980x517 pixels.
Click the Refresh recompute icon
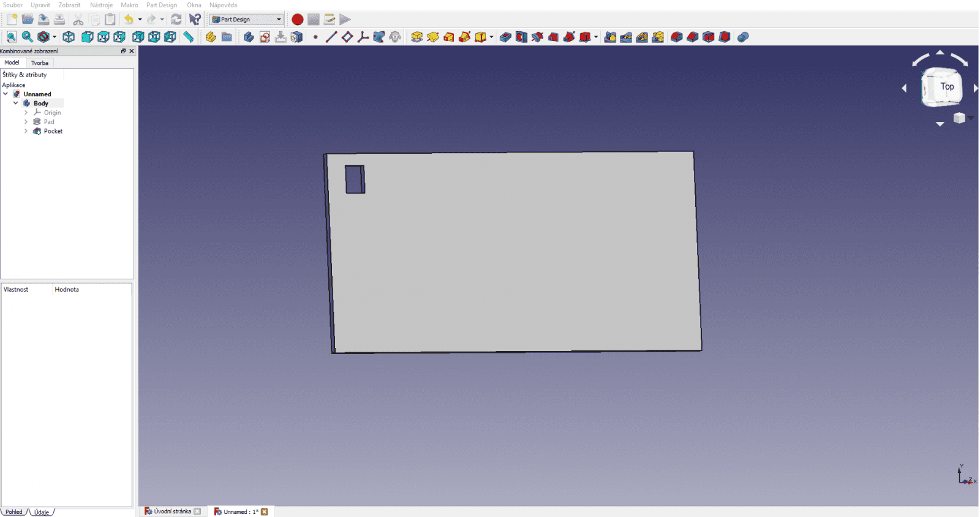click(176, 20)
